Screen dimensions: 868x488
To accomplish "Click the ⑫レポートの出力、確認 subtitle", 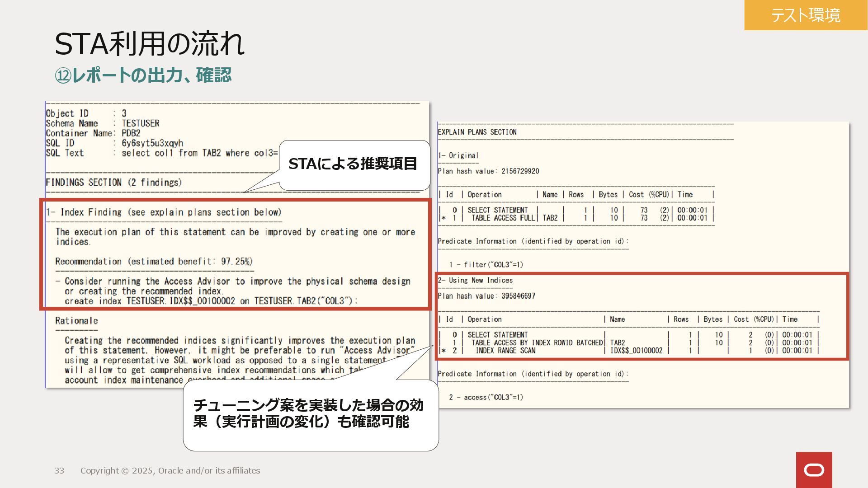I will 143,75.
